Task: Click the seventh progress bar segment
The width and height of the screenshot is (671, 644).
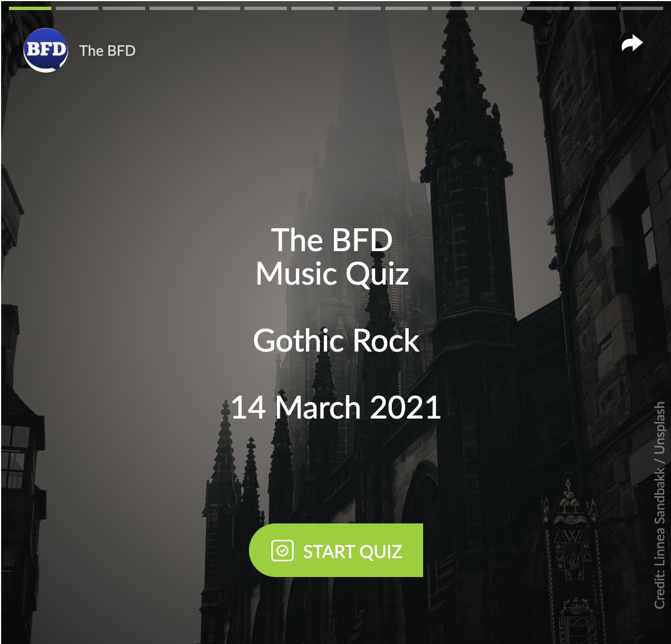Action: [313, 8]
